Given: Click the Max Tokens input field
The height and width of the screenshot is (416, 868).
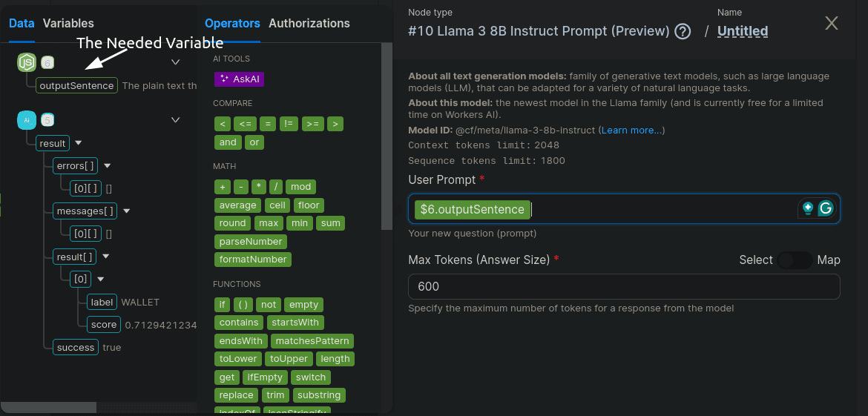Looking at the screenshot, I should [x=623, y=287].
